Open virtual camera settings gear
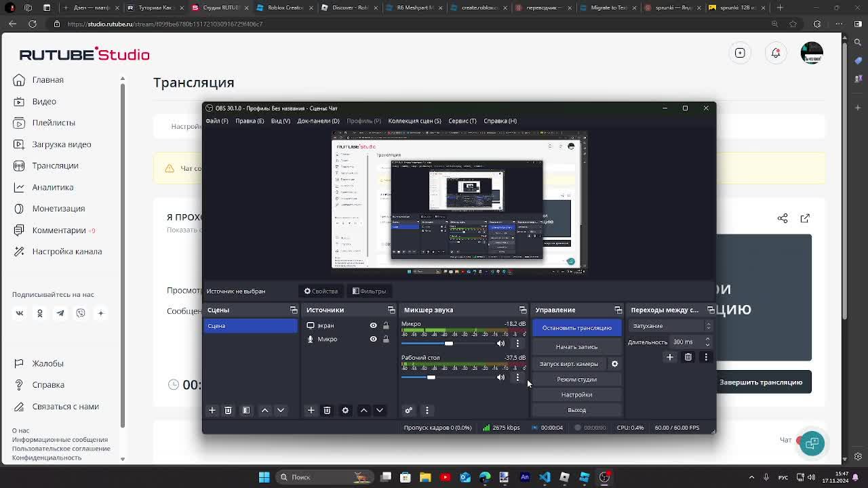 coord(614,364)
